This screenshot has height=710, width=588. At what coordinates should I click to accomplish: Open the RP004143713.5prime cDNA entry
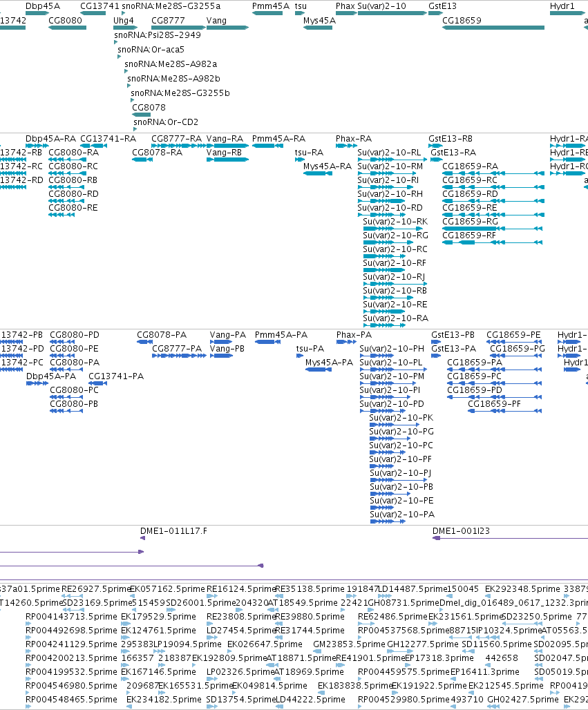(x=72, y=617)
